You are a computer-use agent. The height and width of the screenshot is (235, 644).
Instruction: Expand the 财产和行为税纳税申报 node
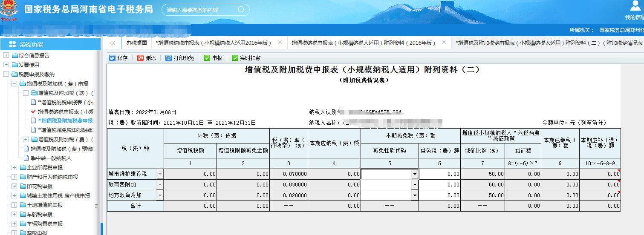14,177
